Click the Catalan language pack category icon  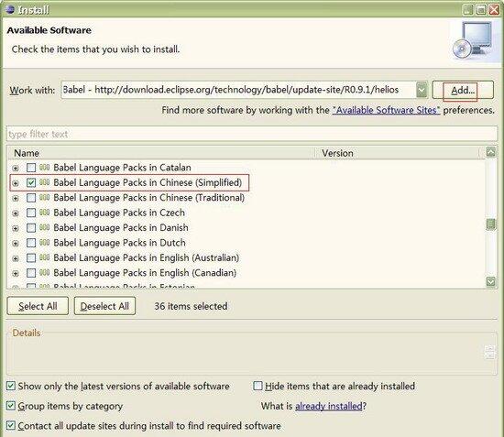point(44,168)
